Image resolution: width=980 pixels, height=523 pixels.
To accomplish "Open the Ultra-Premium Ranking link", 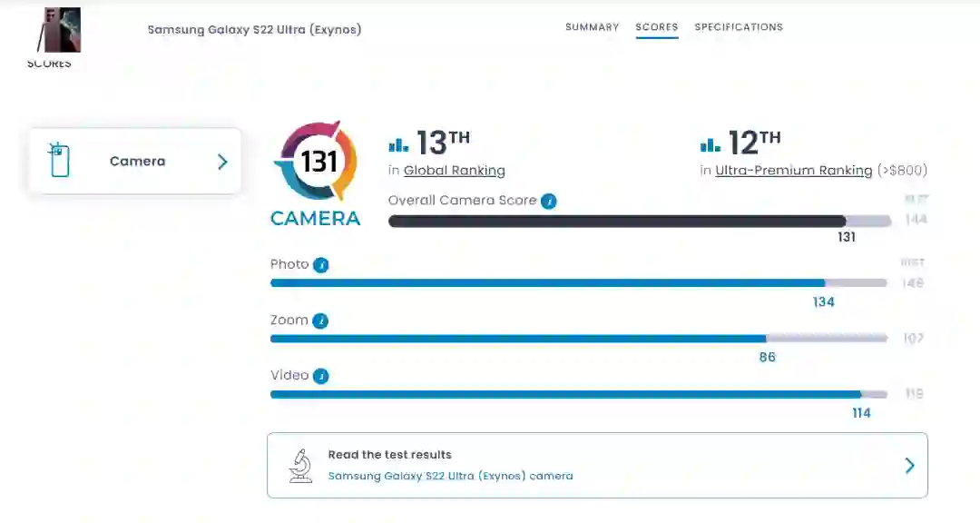I will [x=793, y=171].
